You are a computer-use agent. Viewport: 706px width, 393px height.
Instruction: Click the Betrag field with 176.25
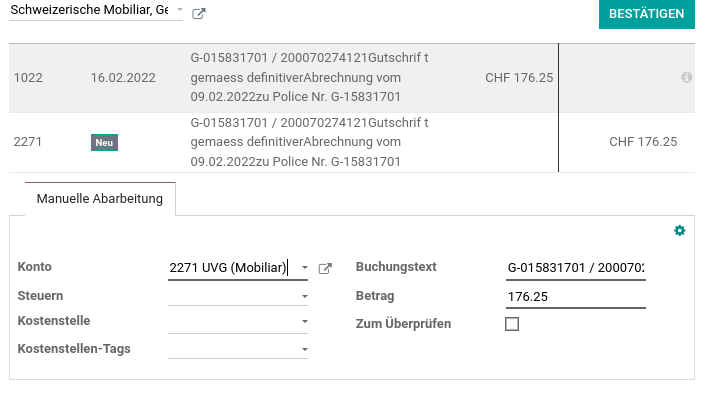coord(576,297)
